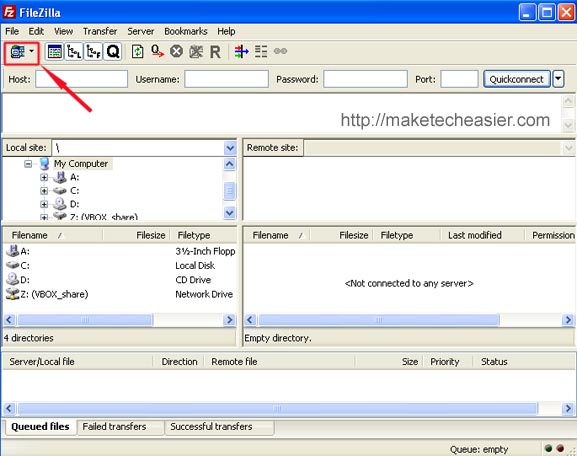
Task: Collapse My Computer tree node
Action: tap(28, 164)
